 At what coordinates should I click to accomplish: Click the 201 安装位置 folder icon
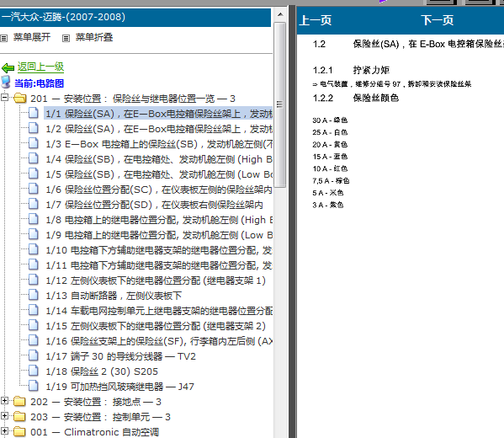coord(20,99)
